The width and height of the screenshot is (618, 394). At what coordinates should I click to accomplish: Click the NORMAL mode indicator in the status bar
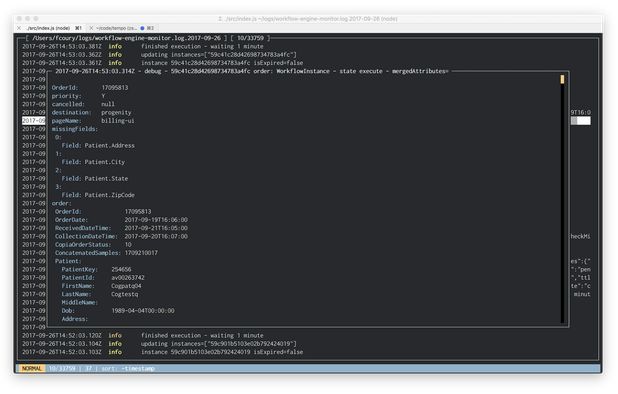pyautogui.click(x=32, y=368)
